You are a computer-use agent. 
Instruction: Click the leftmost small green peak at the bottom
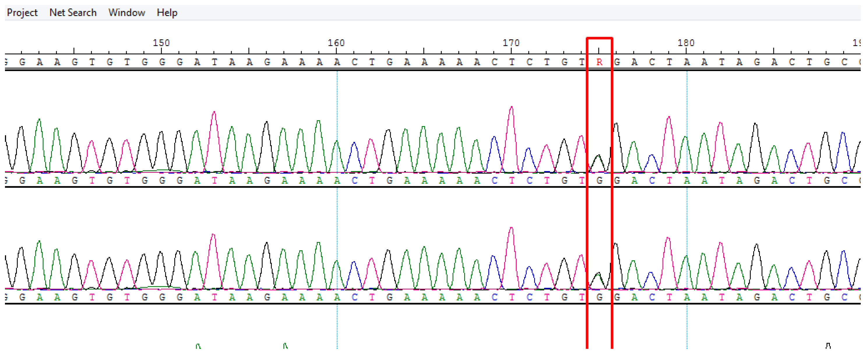click(198, 346)
